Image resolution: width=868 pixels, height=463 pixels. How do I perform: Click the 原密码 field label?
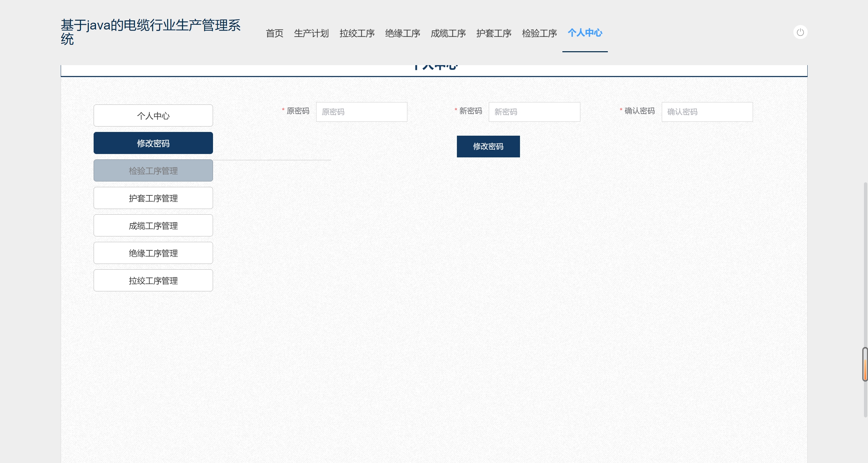click(x=298, y=111)
